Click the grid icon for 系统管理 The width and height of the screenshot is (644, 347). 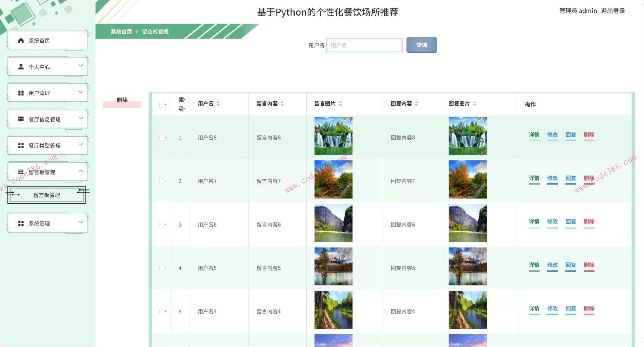(x=21, y=224)
